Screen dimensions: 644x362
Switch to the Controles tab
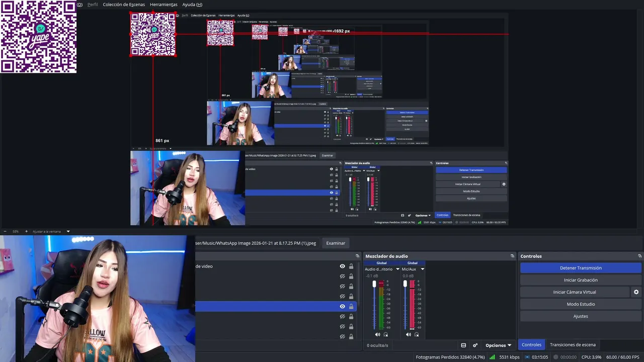(531, 345)
